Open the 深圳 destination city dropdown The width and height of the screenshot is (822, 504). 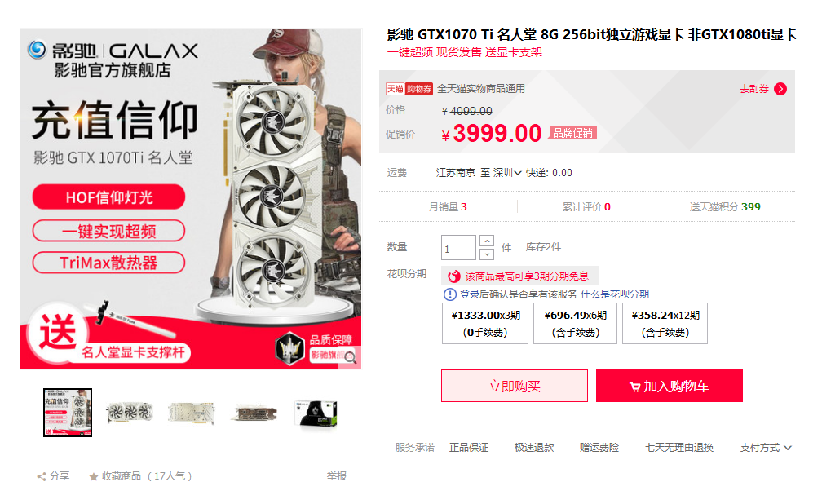coord(507,173)
